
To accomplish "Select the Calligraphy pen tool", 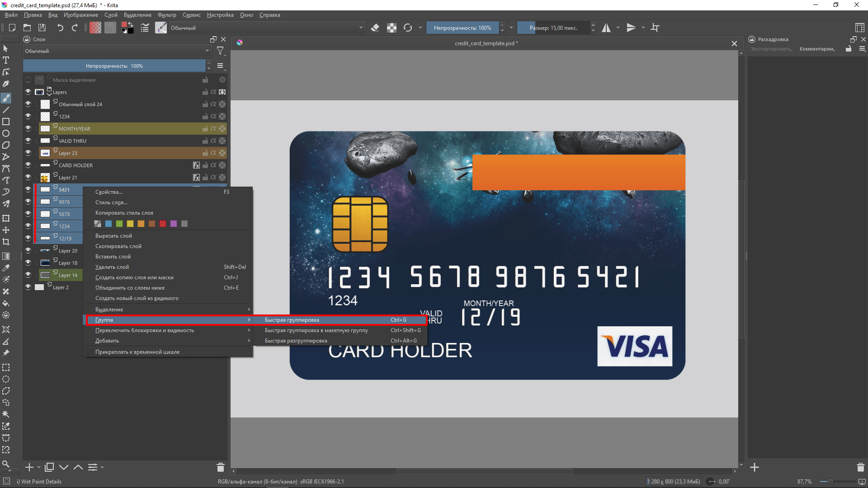I will (x=6, y=84).
